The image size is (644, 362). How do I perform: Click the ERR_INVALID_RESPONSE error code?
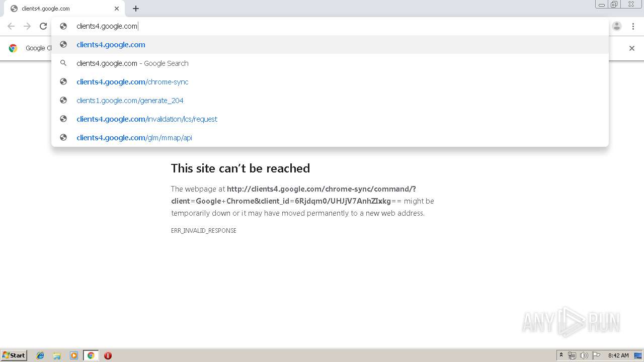tap(204, 230)
